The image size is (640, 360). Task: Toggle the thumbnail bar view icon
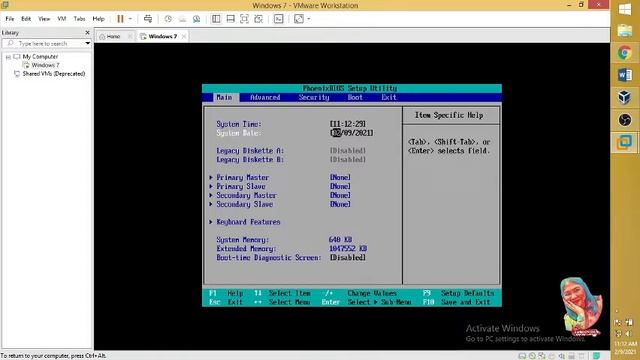pos(231,19)
